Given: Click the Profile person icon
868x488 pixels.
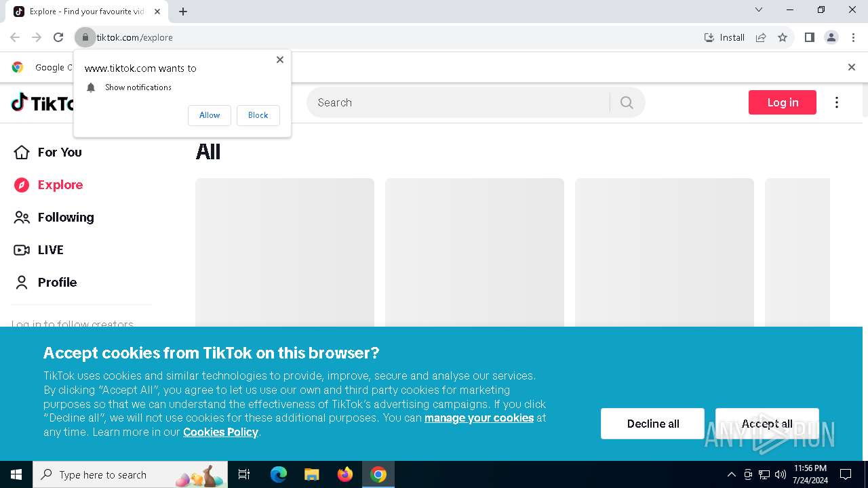Looking at the screenshot, I should coord(22,283).
